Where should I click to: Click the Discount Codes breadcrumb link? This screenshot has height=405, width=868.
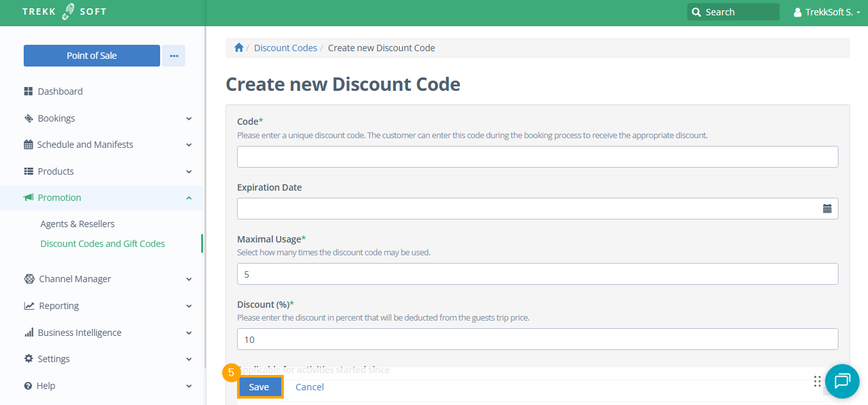tap(286, 48)
